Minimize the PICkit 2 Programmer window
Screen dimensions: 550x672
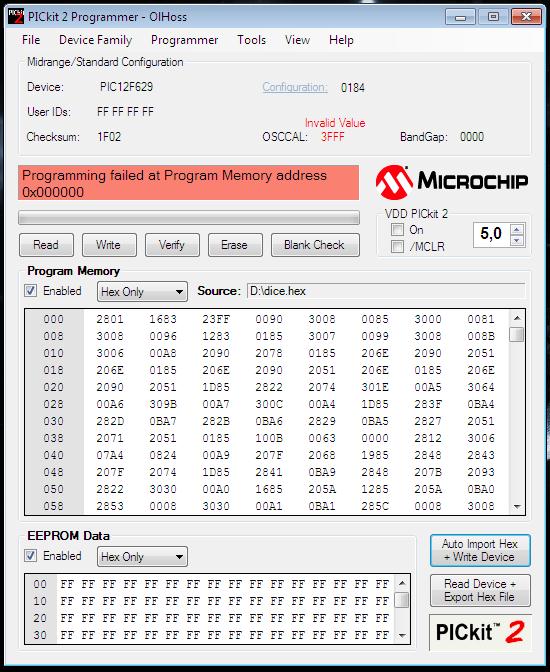click(461, 17)
